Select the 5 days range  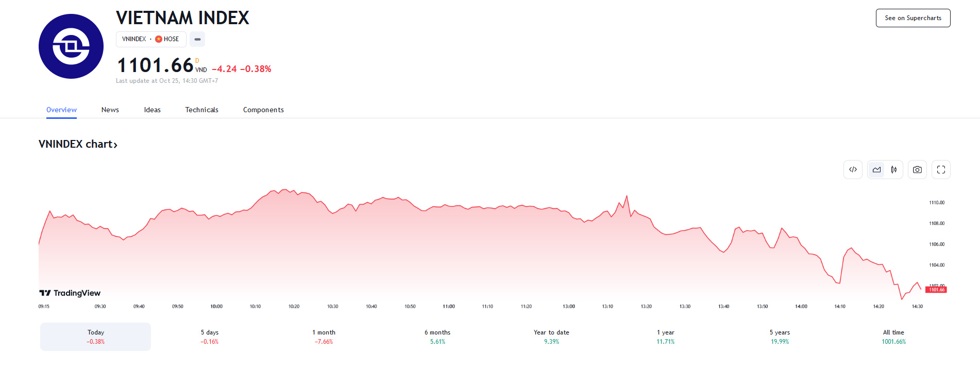coord(210,337)
